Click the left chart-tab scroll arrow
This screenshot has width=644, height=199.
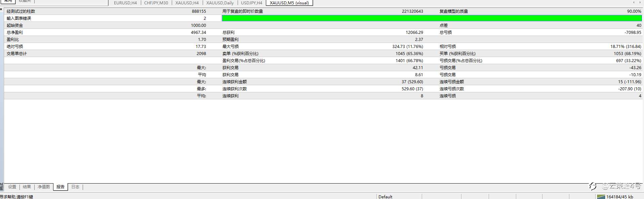pos(634,3)
